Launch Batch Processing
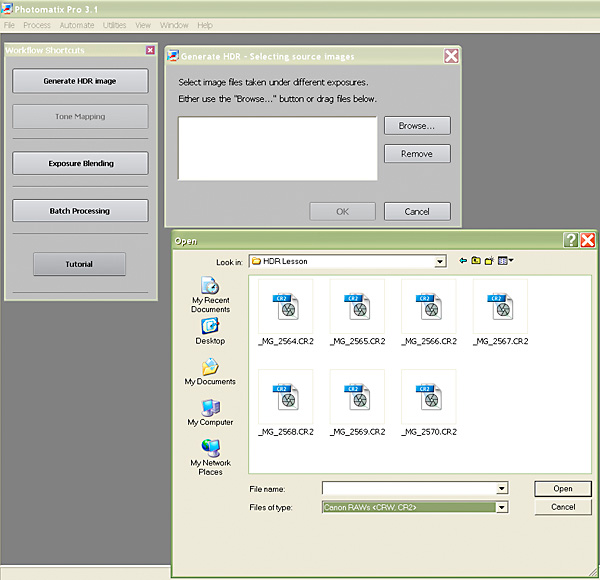The image size is (600, 580). tap(80, 211)
